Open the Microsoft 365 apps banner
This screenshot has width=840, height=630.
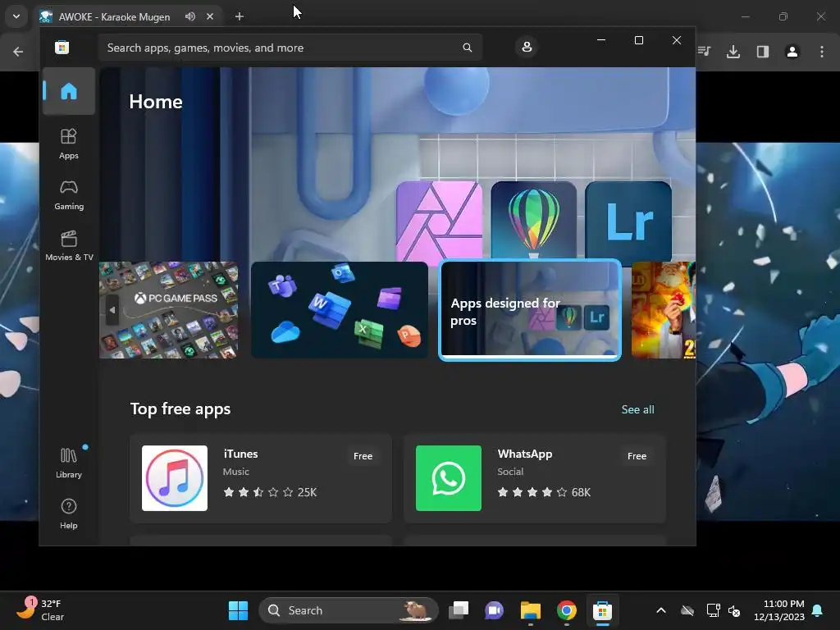[x=340, y=310]
